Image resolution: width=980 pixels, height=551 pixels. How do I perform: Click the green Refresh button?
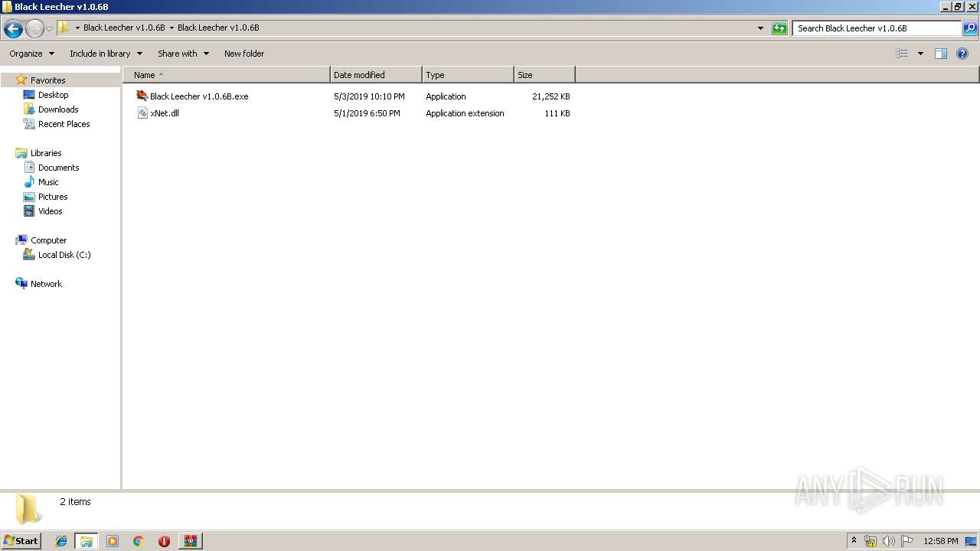tap(779, 28)
